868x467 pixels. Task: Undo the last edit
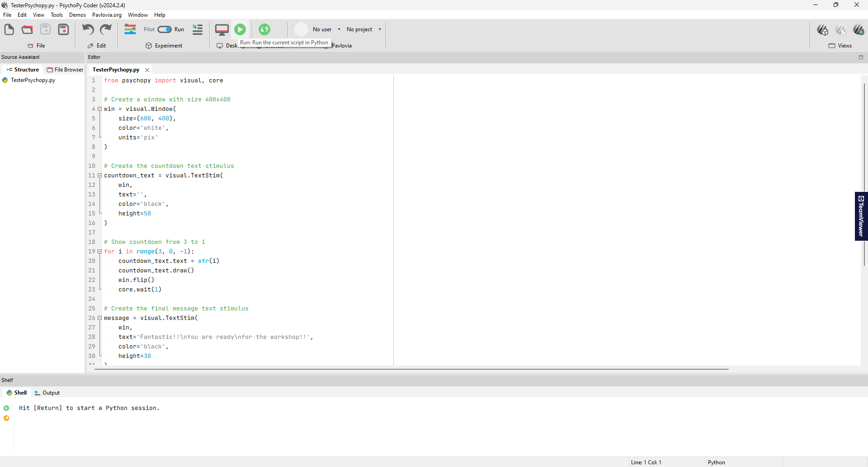point(88,30)
